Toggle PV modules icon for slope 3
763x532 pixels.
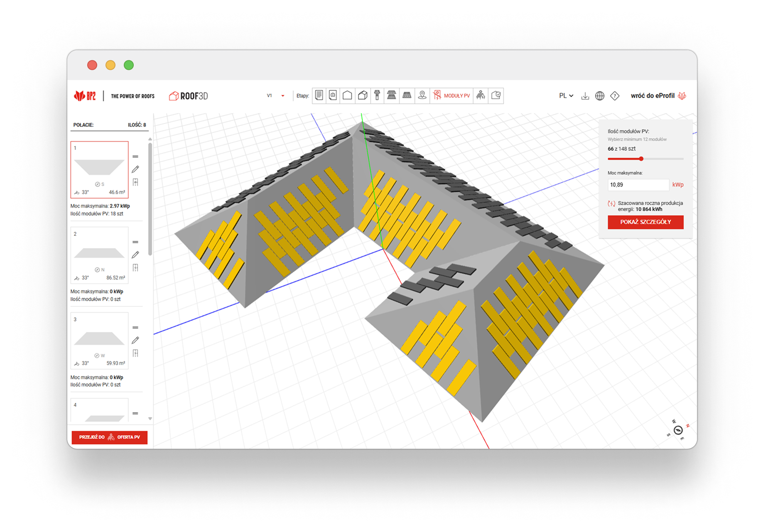click(x=135, y=353)
